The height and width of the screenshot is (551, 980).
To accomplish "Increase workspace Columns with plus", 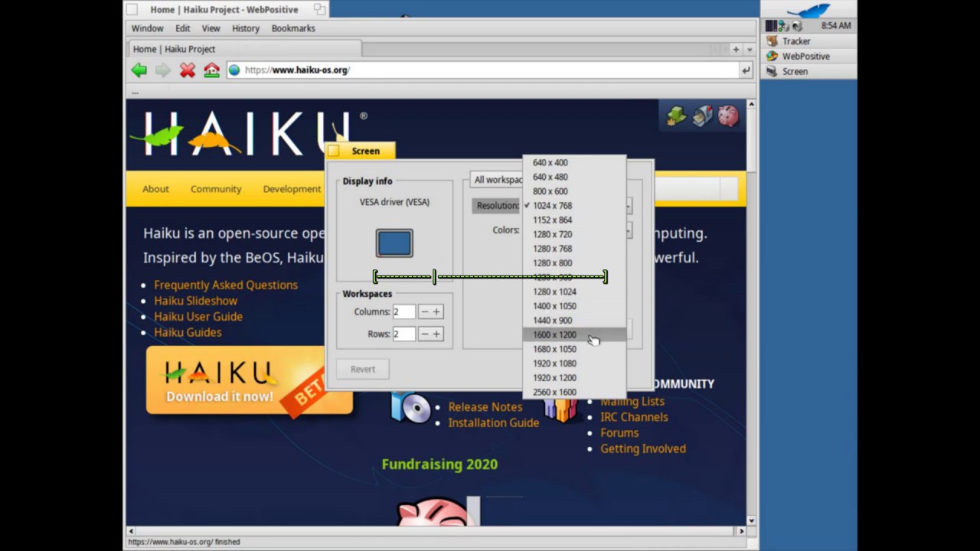I will 436,311.
